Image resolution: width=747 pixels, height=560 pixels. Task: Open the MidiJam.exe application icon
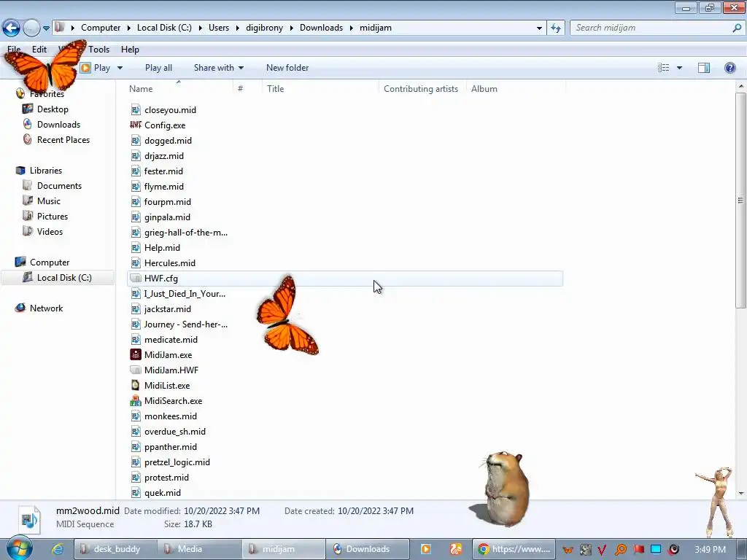136,355
